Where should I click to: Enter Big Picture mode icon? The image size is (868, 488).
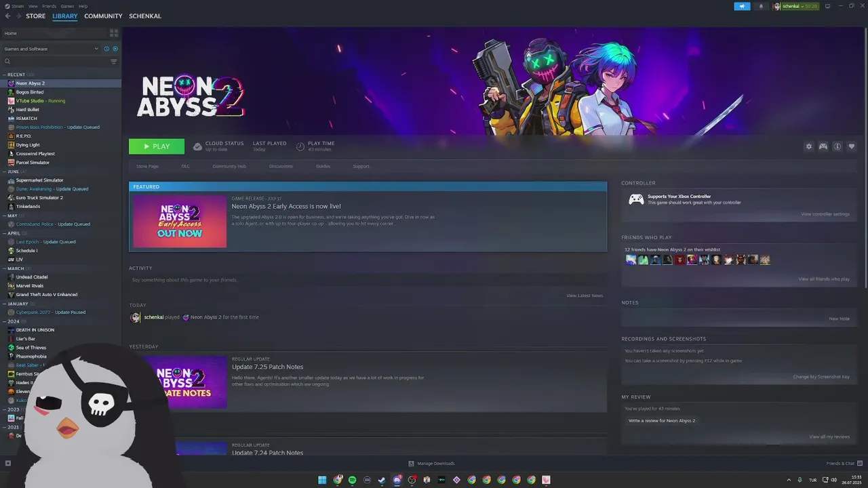(x=827, y=6)
